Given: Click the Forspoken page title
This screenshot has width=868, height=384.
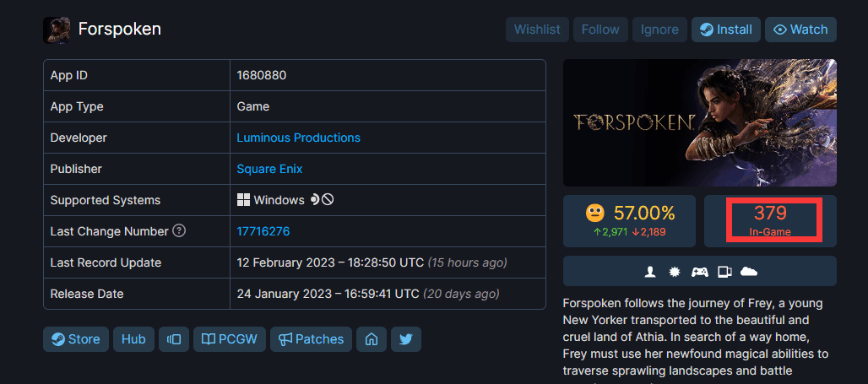Looking at the screenshot, I should click(x=120, y=30).
